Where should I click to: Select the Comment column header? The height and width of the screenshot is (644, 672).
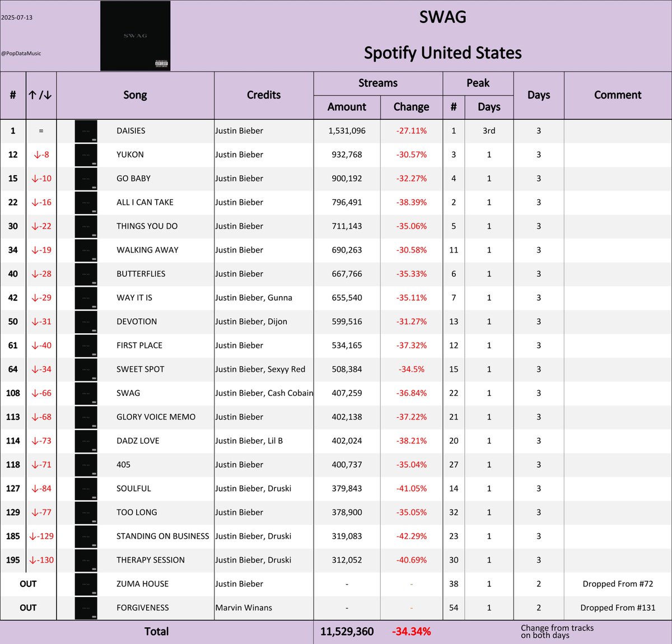click(x=618, y=95)
